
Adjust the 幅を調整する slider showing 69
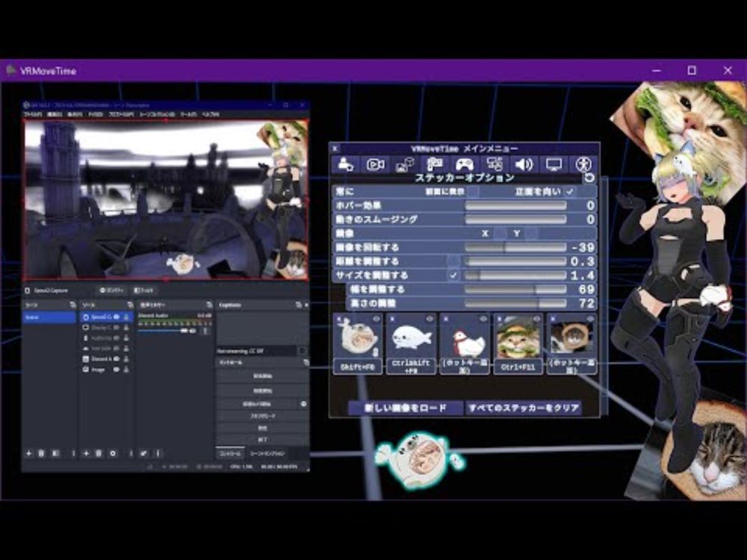tap(515, 289)
